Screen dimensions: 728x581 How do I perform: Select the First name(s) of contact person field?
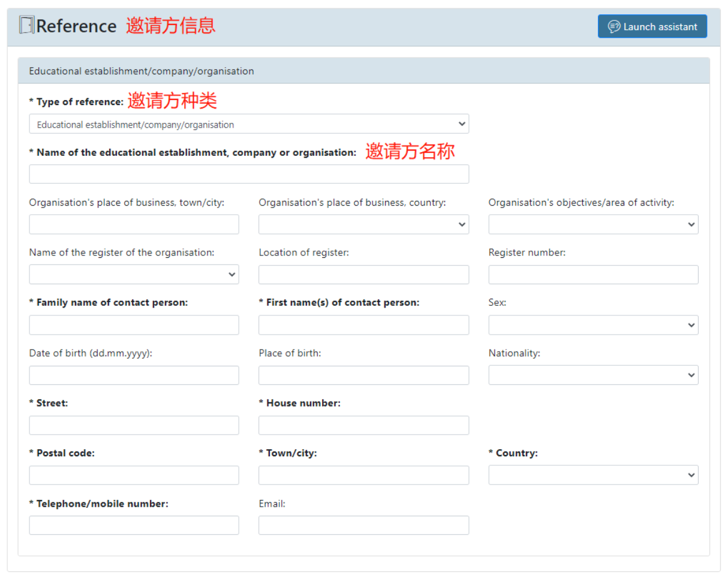click(364, 325)
